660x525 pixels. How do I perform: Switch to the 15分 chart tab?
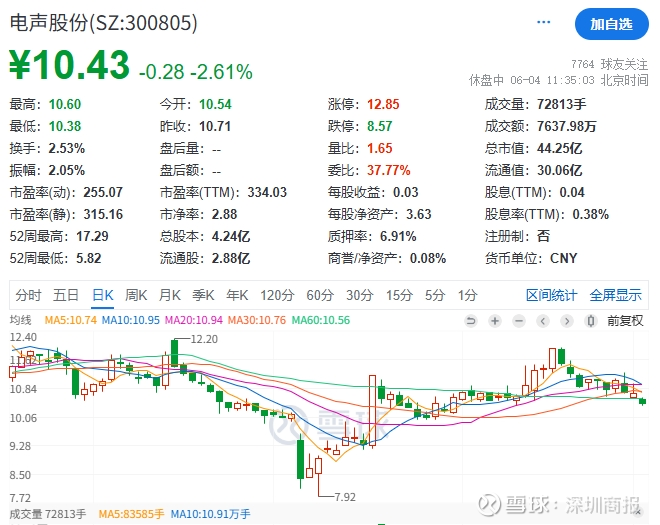point(399,295)
